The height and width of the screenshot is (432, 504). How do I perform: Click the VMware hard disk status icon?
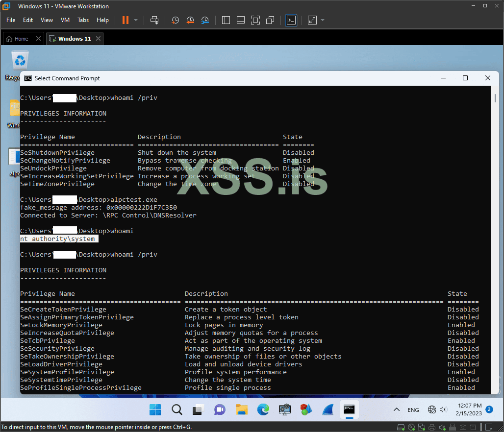point(401,427)
